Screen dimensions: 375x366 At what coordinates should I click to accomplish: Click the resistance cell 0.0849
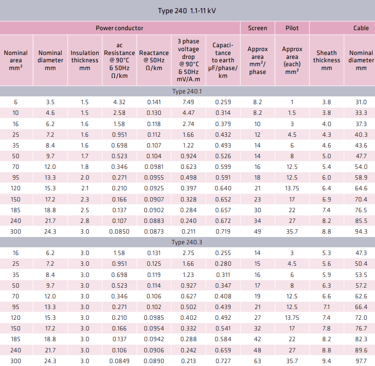(119, 361)
